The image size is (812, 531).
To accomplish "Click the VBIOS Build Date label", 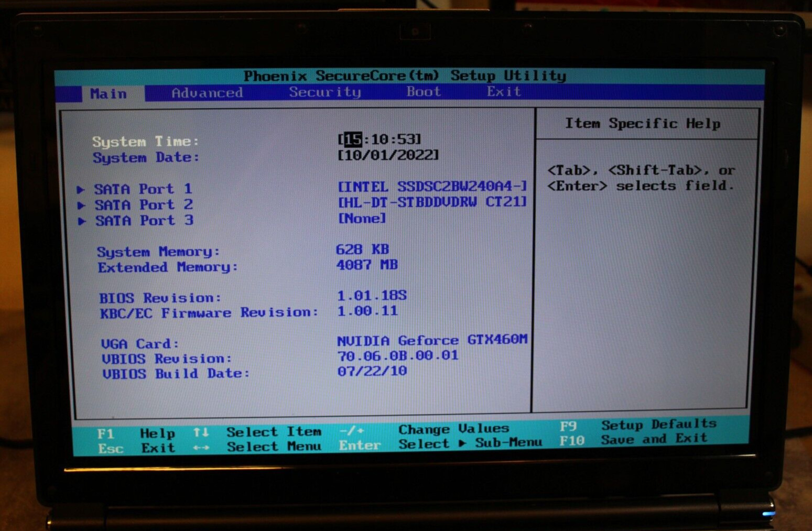I will (x=176, y=374).
